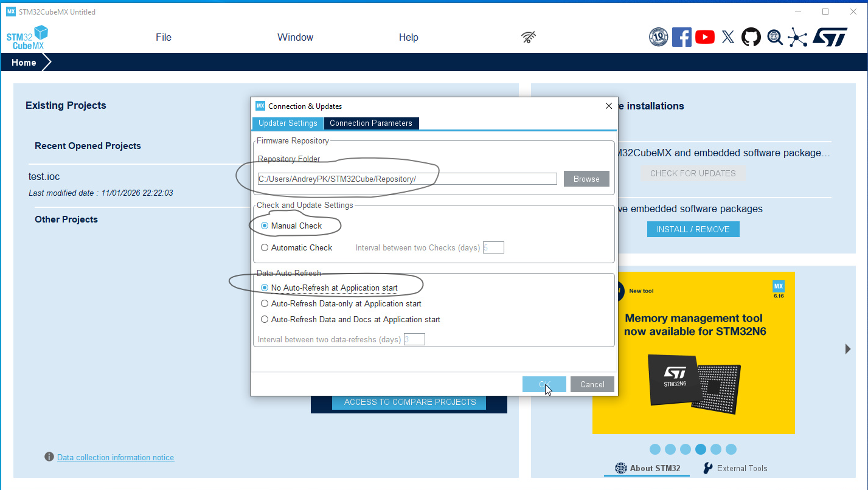Open the File menu
Image resolution: width=868 pixels, height=490 pixels.
tap(164, 37)
